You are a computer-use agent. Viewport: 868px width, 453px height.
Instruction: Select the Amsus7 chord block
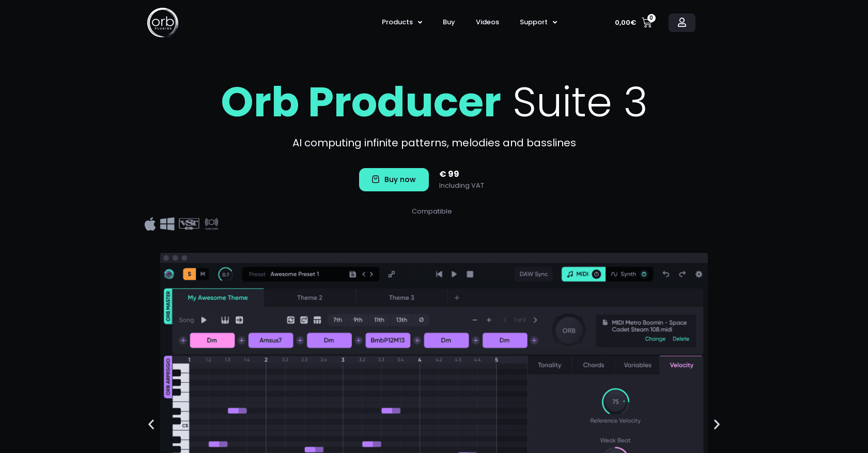[271, 340]
